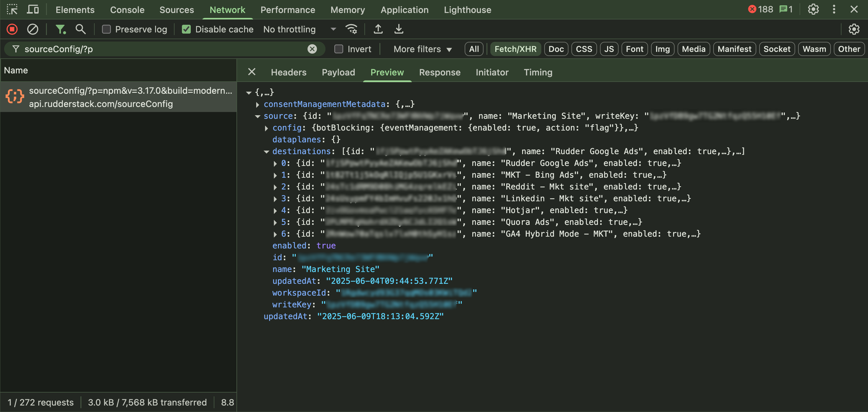The image size is (868, 412).
Task: Switch to the Console tab
Action: [x=127, y=10]
